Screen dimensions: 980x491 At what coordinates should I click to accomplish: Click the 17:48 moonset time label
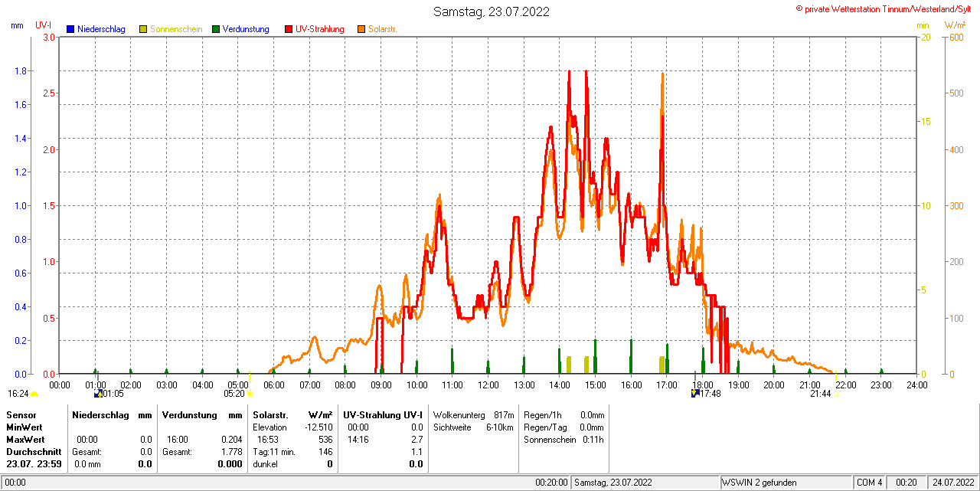click(x=710, y=394)
